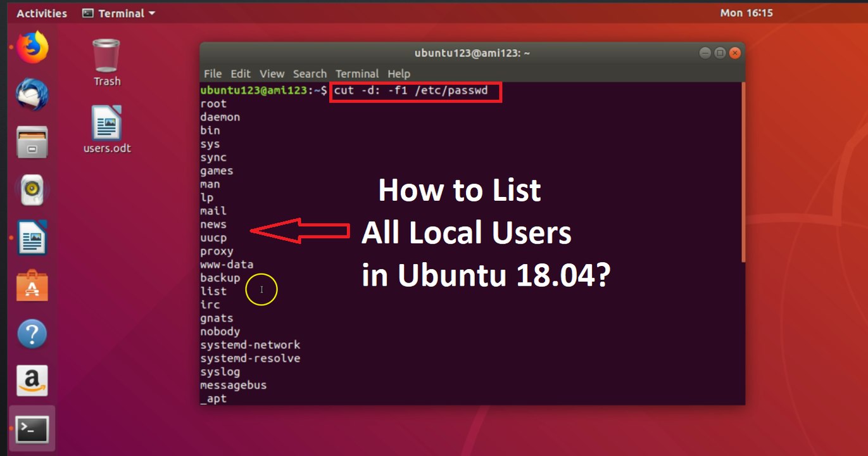The height and width of the screenshot is (456, 868).
Task: Click the 'proxy' output line
Action: (x=217, y=251)
